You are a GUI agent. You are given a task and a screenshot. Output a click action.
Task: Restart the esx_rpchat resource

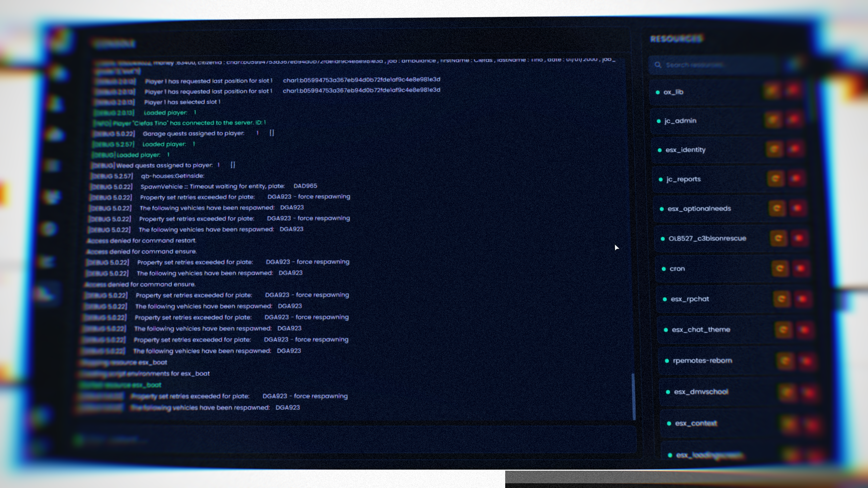click(x=781, y=299)
